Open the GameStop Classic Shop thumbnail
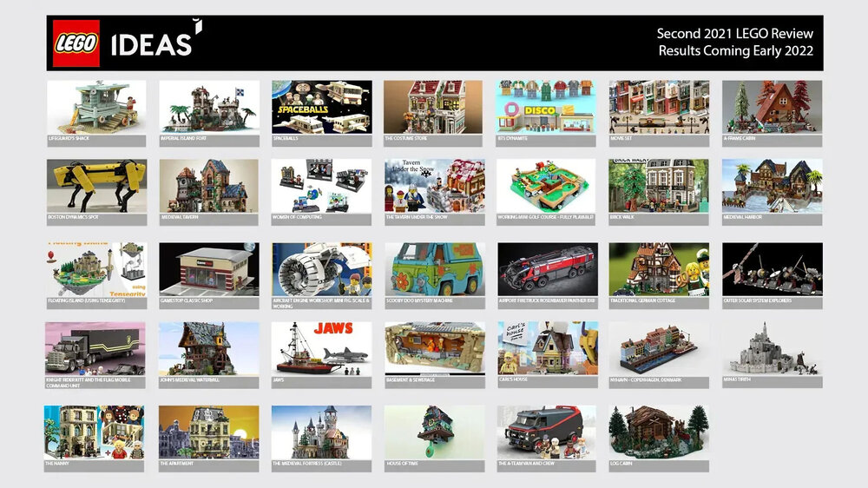Viewport: 868px width, 488px height. click(x=209, y=269)
